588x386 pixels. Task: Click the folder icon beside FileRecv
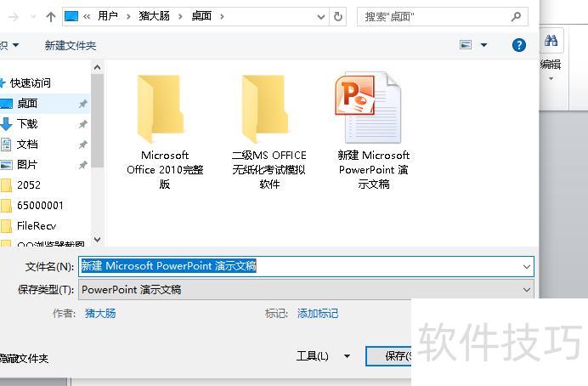coord(6,226)
